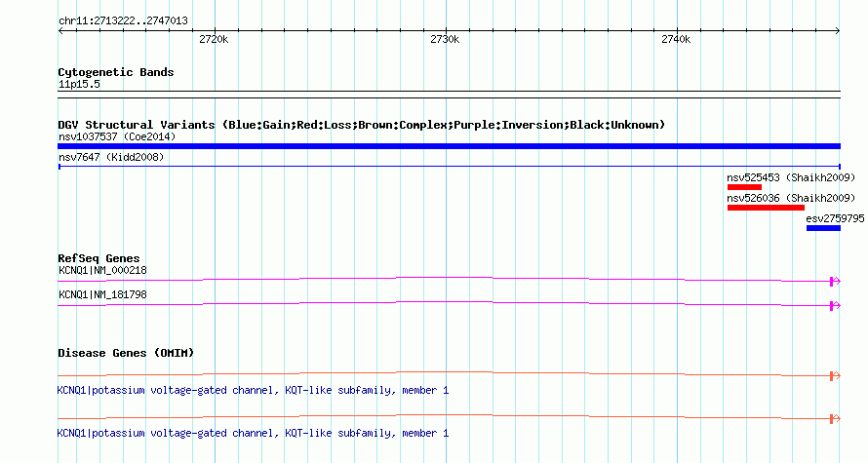Click exon arrow on NM_181798 transcript
The height and width of the screenshot is (463, 868).
coord(835,306)
